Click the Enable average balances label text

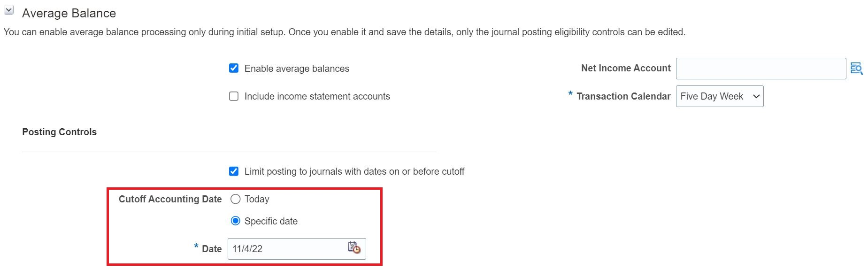point(297,69)
